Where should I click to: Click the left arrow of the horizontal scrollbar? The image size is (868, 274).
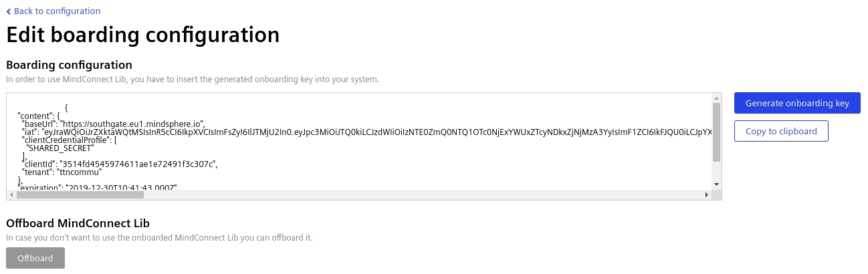point(11,194)
